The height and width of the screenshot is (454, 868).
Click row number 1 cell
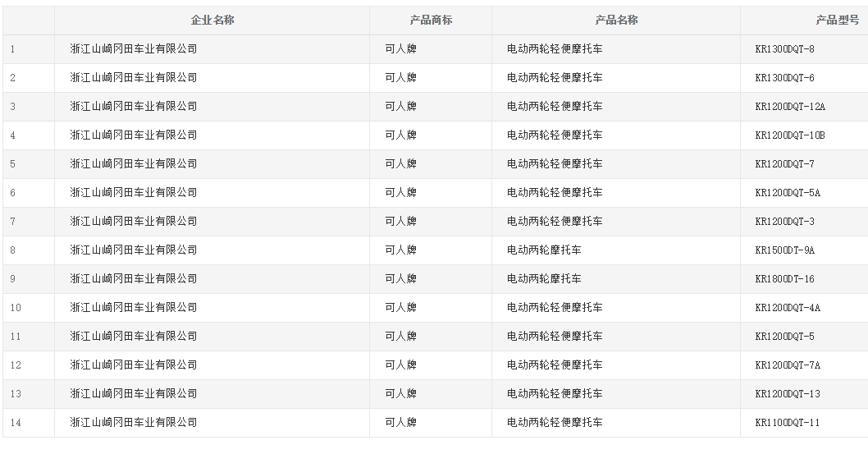[x=29, y=49]
